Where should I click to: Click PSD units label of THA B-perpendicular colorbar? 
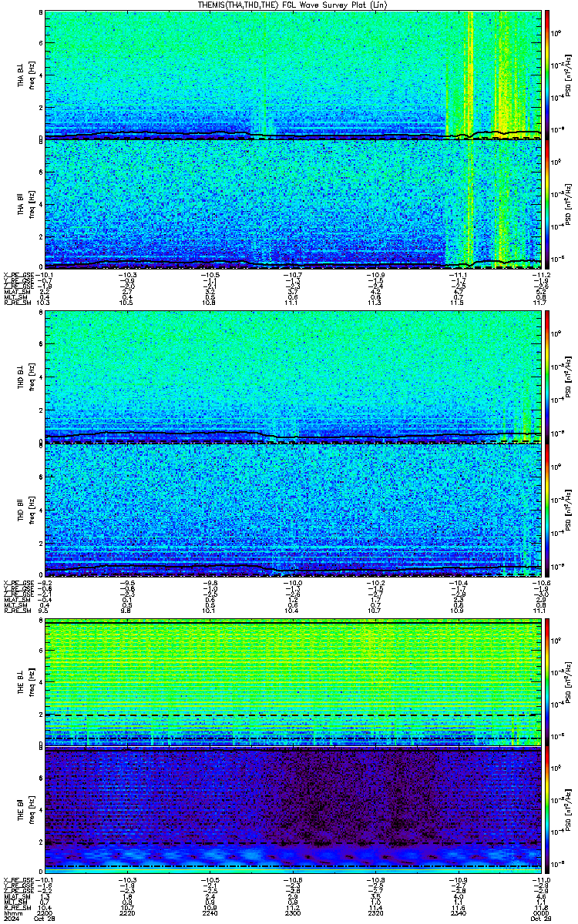click(x=568, y=75)
